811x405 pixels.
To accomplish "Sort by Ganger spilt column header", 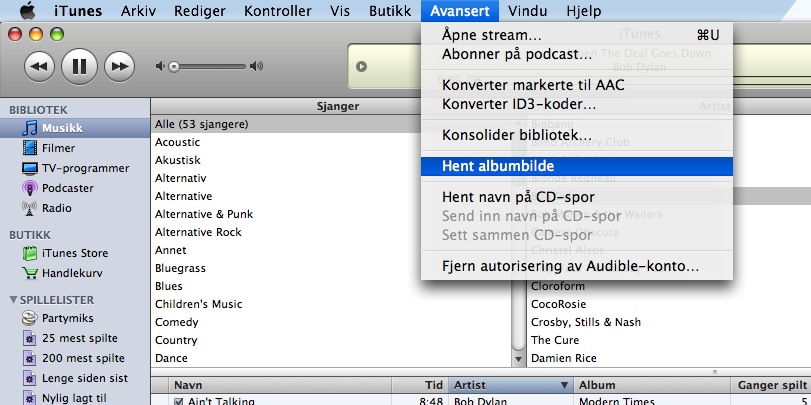I will pos(771,385).
